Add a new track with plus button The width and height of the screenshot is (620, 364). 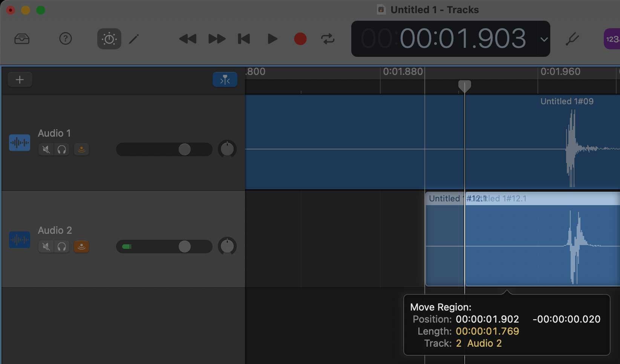(20, 80)
